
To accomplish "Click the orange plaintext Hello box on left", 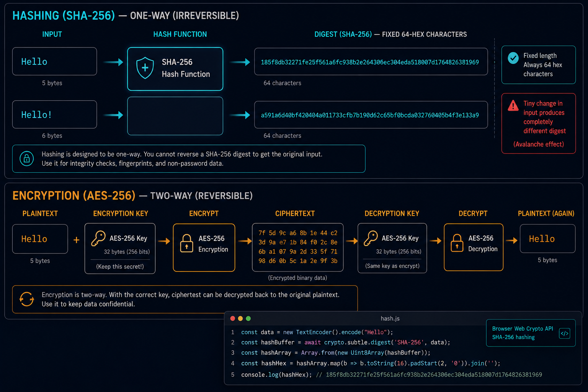I will coord(40,239).
